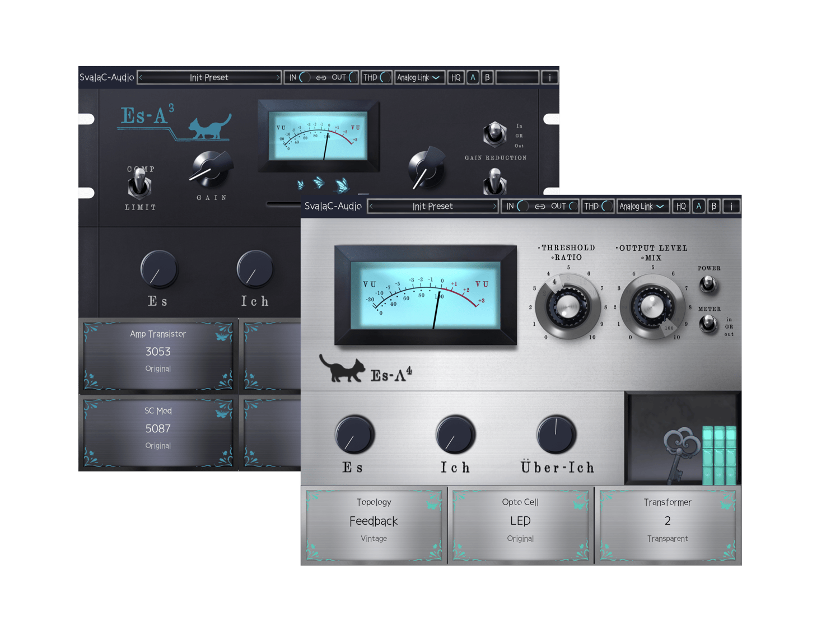Select state B in the Es-A3 toolbar
Viewport: 840px width, 630px height.
coord(488,78)
